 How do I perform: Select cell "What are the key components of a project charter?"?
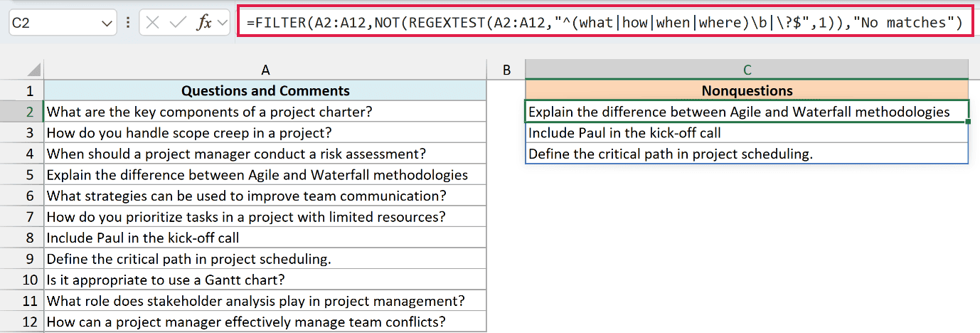point(265,112)
